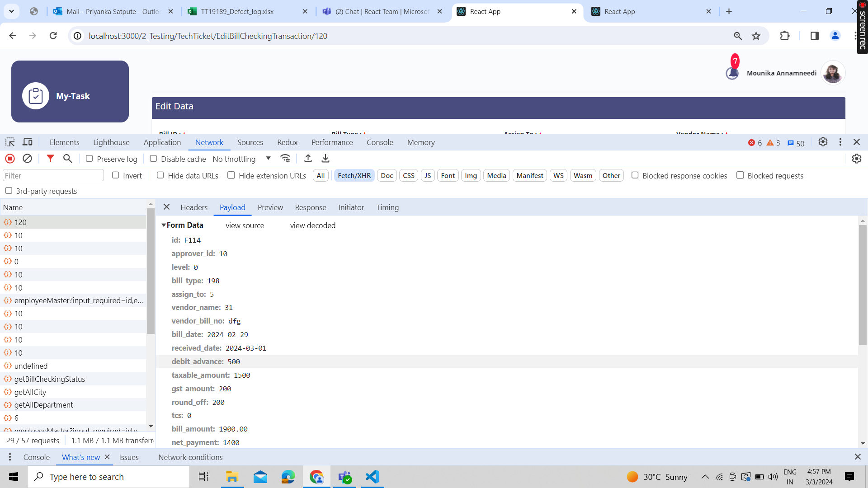Open File Explorer from taskbar
868x488 pixels.
pos(232,477)
